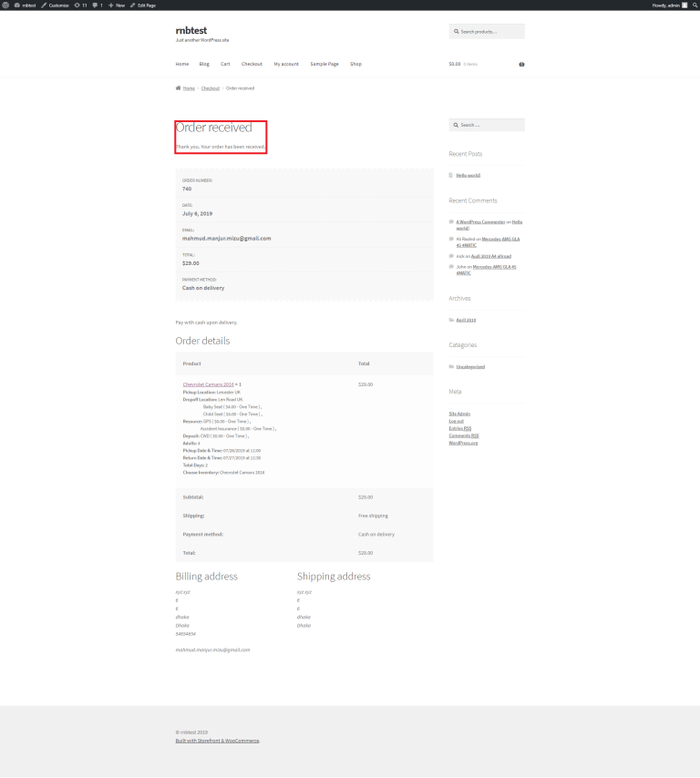Open the Hello world! recent post link
Viewport: 700px width, 778px height.
(468, 175)
